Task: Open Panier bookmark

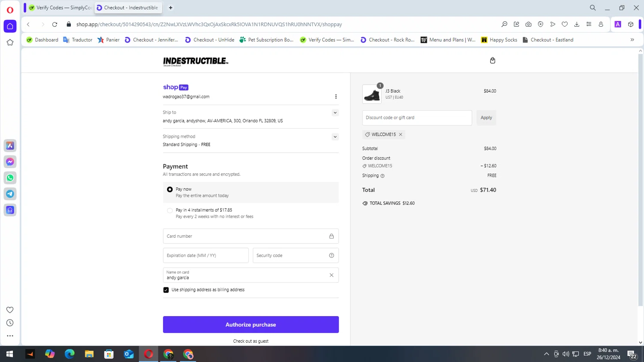Action: pos(109,40)
